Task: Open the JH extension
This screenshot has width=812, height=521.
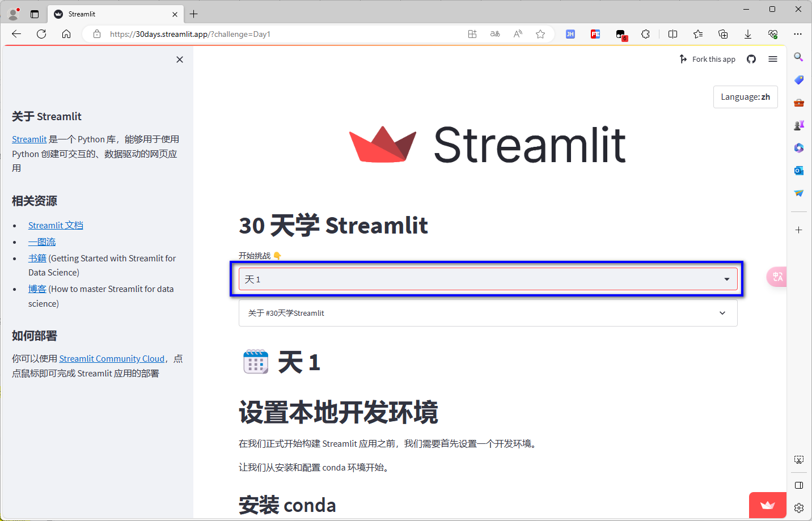Action: [x=570, y=34]
